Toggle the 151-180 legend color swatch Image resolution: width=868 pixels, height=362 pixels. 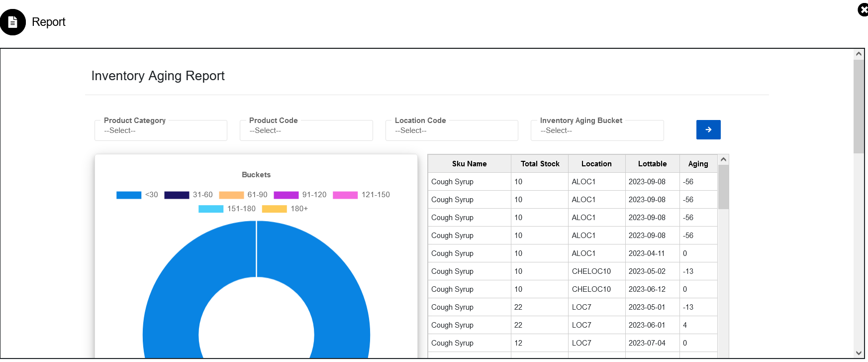click(x=211, y=209)
